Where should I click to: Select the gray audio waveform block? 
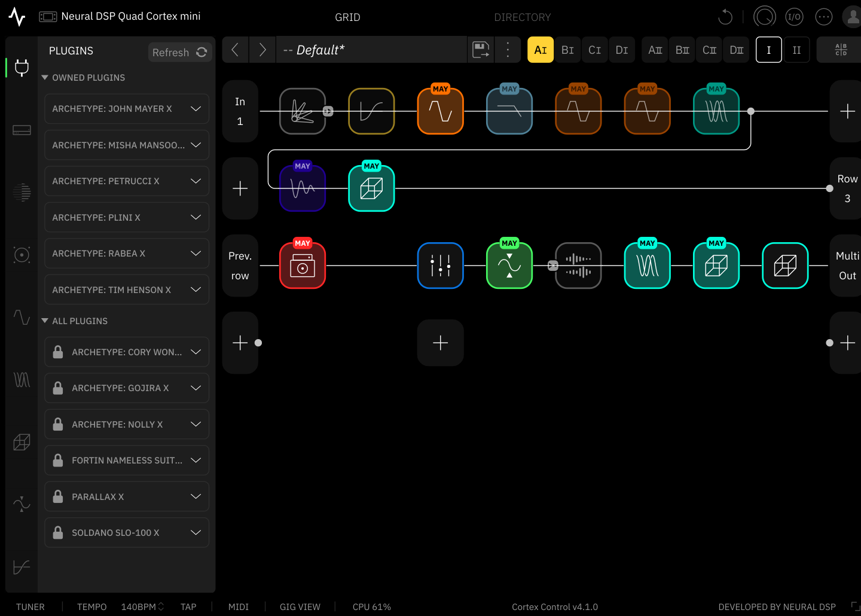[x=578, y=266]
